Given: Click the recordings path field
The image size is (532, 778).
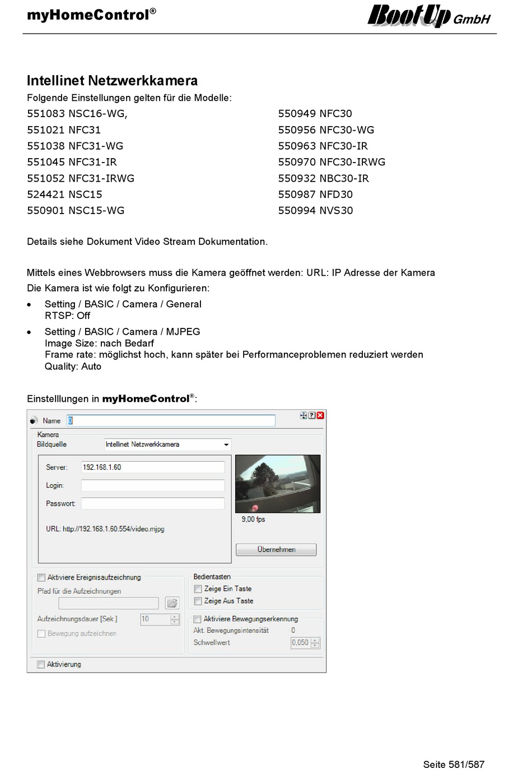Looking at the screenshot, I should 109,603.
